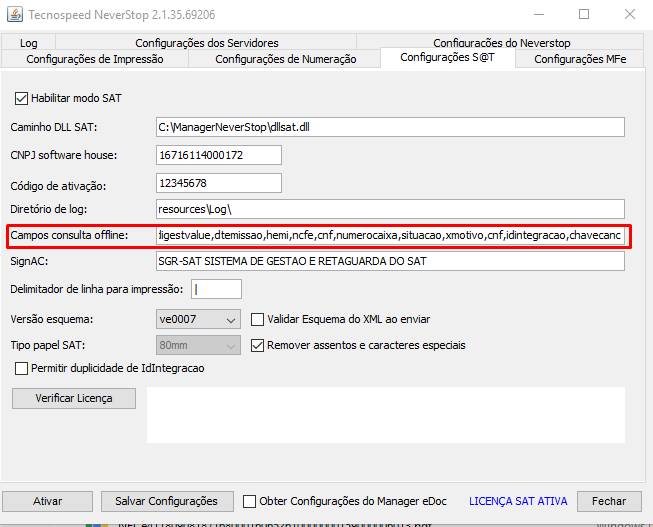The image size is (653, 527).
Task: Tick Obter Configurações do Manager eDoc
Action: point(249,501)
